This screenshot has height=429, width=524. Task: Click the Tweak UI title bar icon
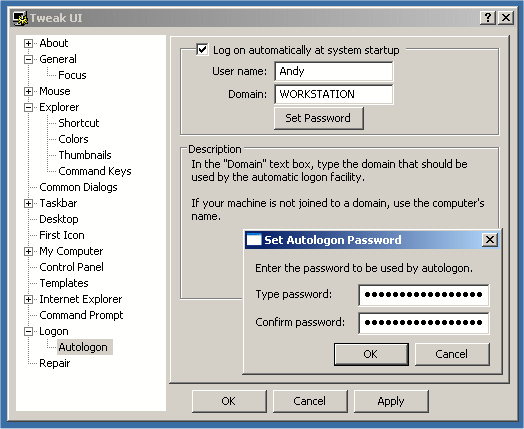(x=20, y=18)
